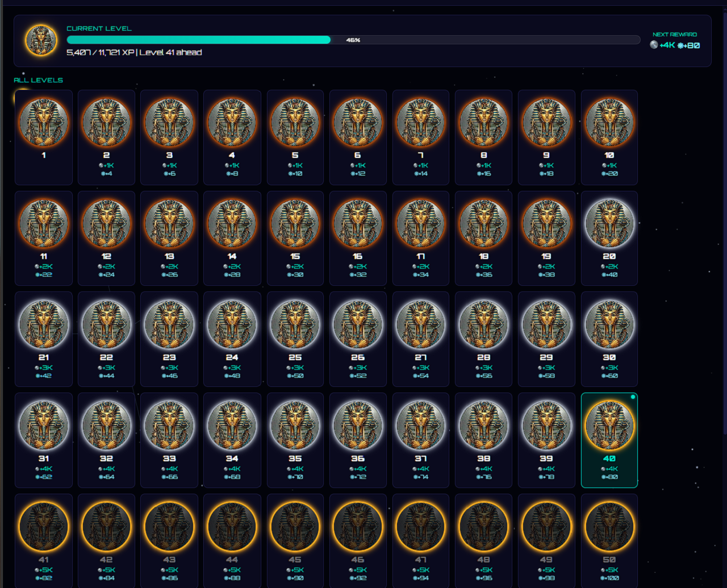
Task: Select the level 38 card
Action: (483, 441)
